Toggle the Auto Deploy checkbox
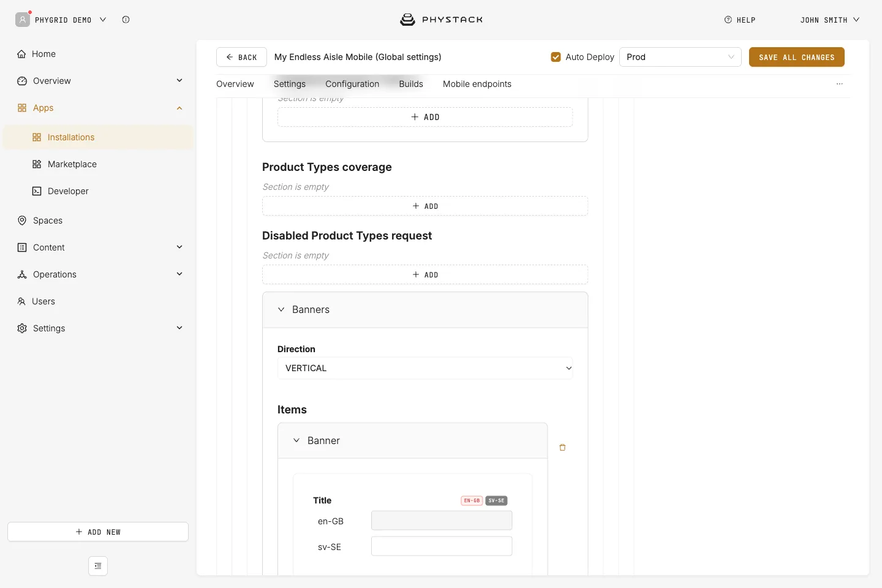Screen dimensions: 882x588 (556, 57)
